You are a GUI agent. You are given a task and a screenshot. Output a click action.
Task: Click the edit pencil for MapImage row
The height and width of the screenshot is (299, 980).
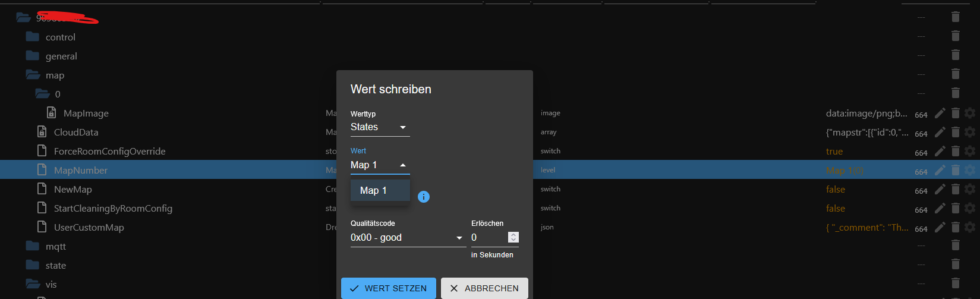940,113
